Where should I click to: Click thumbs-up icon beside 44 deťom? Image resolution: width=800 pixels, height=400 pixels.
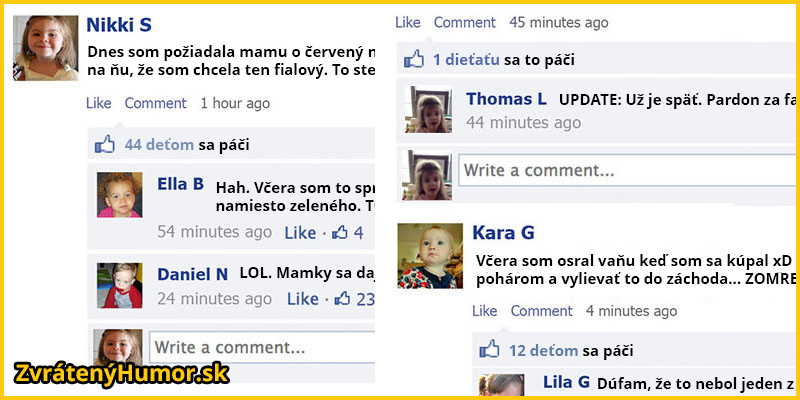tap(105, 145)
